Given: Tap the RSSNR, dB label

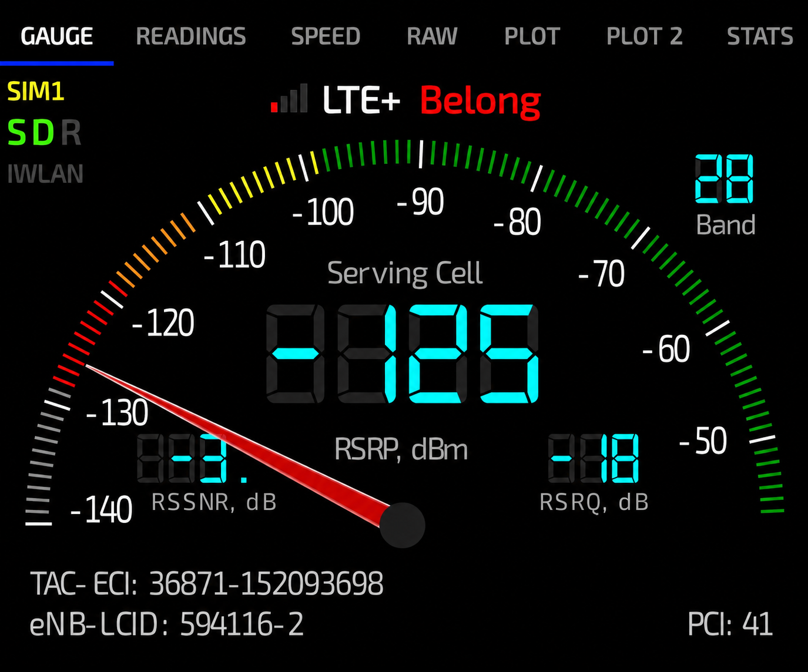Looking at the screenshot, I should pyautogui.click(x=214, y=502).
